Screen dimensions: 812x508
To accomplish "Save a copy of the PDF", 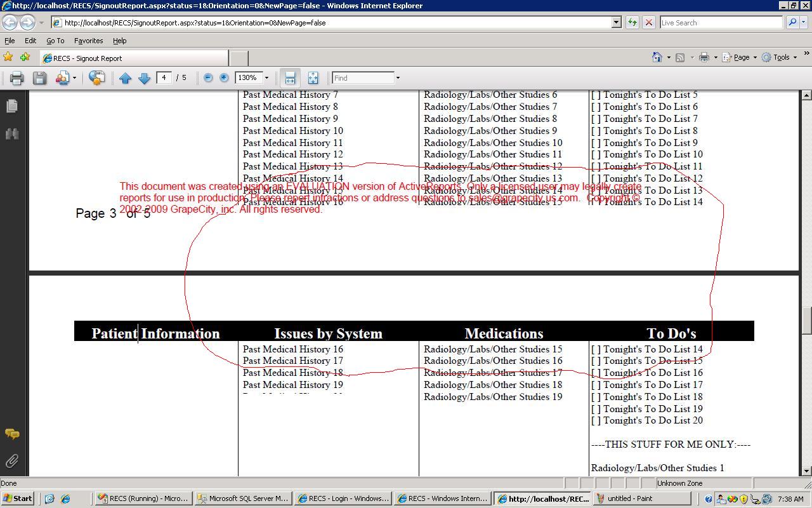I will coord(39,77).
